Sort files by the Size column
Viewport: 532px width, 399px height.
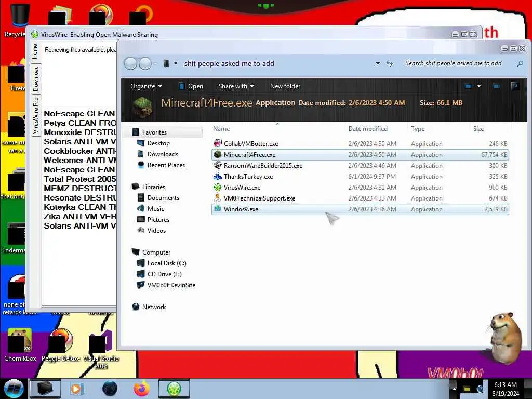click(478, 129)
